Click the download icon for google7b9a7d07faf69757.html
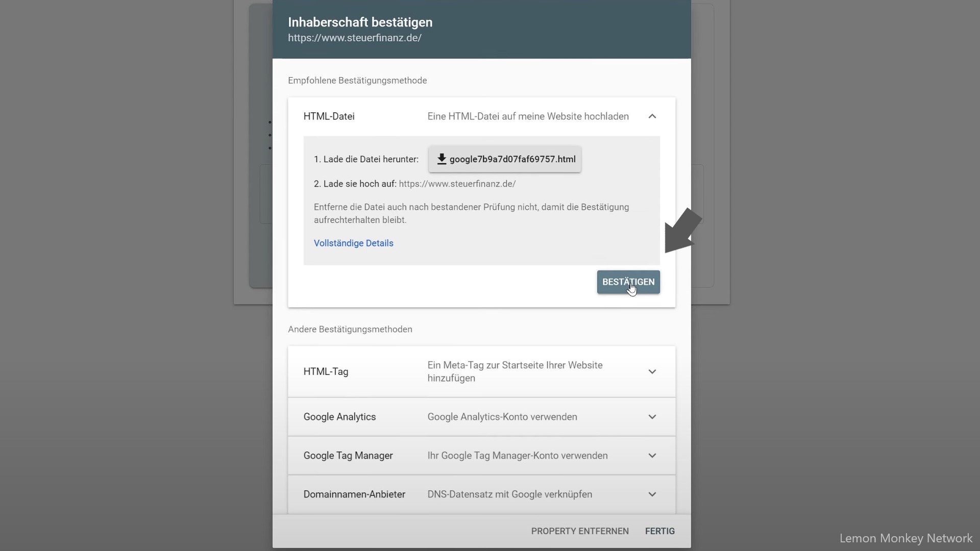 click(x=442, y=158)
